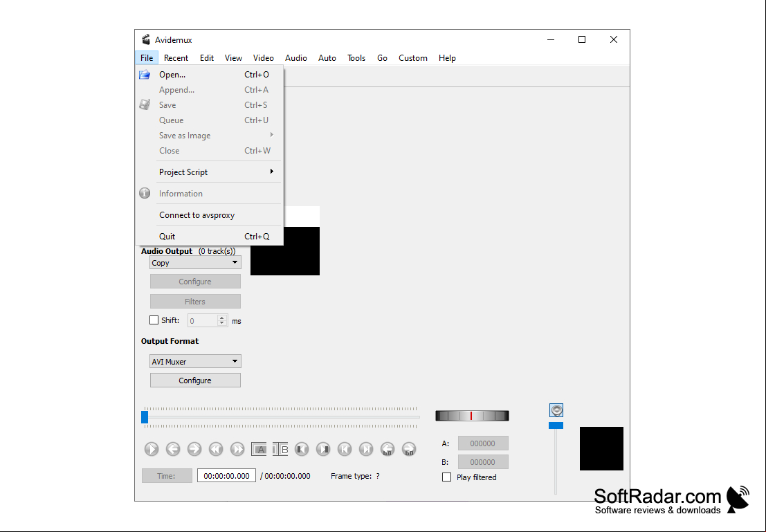The image size is (766, 532).
Task: Set selection start marker A
Action: 259,449
